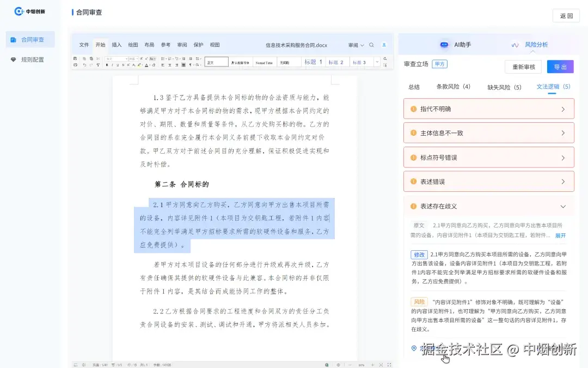Open the 审阅 mode dropdown
Viewport: 588px width, 368px height.
point(354,46)
